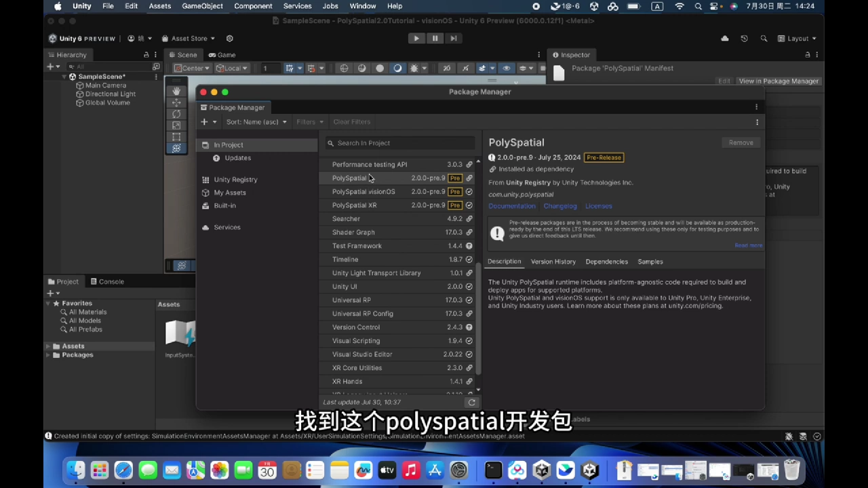Screen dimensions: 868x488
Task: Lock the Hierarchy panel
Action: [x=146, y=55]
